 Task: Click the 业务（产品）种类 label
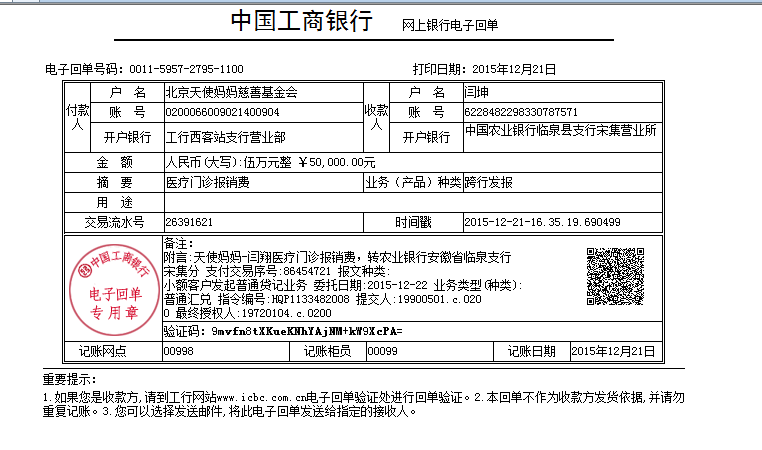(x=413, y=182)
